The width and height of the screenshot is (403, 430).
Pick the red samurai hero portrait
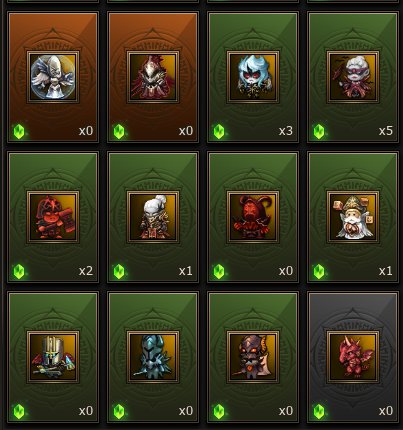pos(53,217)
